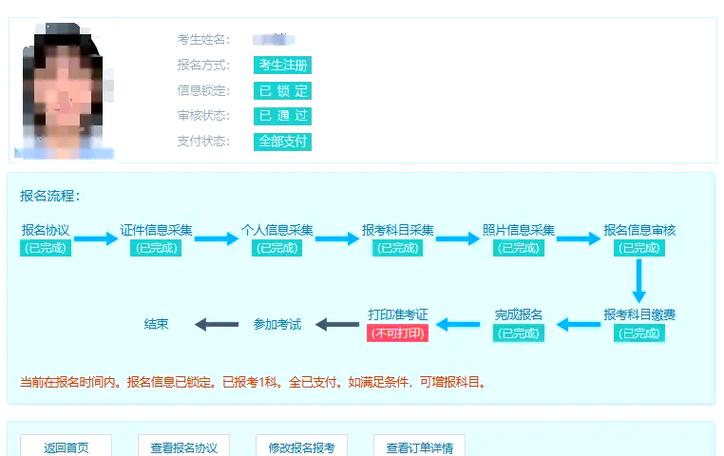Click the orange registration status notice text
Image resolution: width=724 pixels, height=456 pixels.
pyautogui.click(x=253, y=382)
